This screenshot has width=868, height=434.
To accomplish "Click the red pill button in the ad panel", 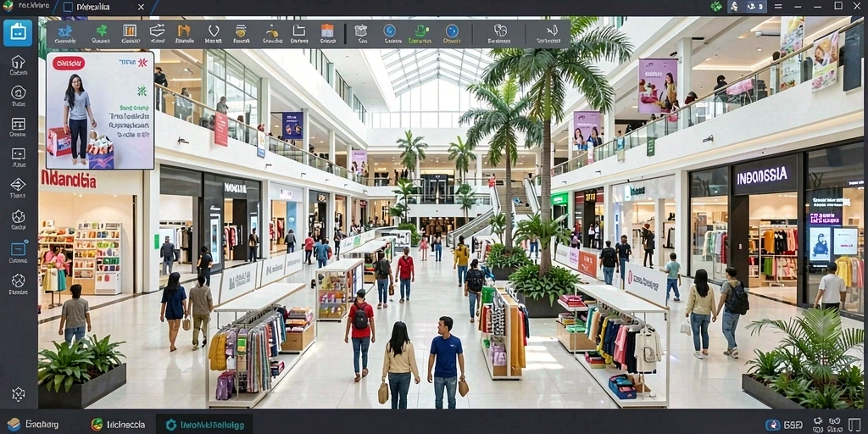I will 69,63.
